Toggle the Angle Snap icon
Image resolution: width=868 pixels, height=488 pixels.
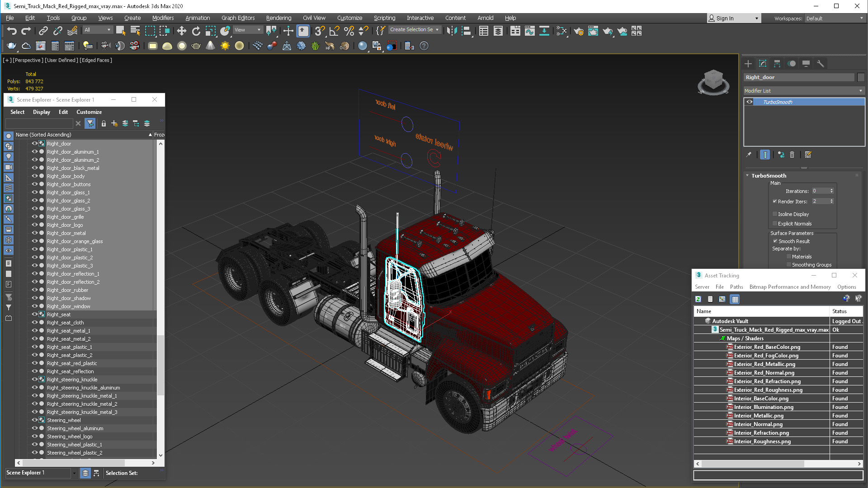[x=334, y=31]
